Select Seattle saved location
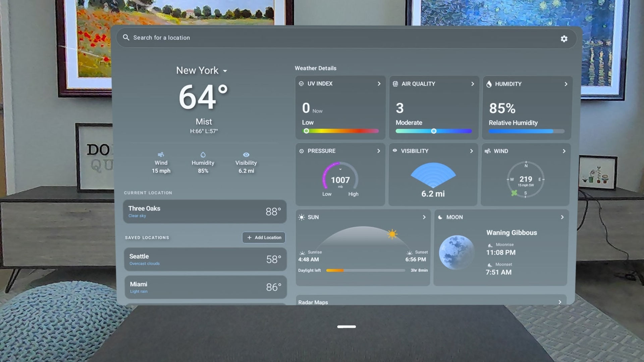 click(205, 259)
